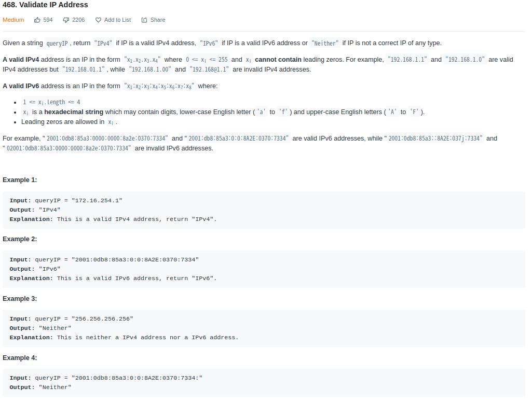Click the '468. Validate IP Address' title
532x402 pixels.
(45, 5)
